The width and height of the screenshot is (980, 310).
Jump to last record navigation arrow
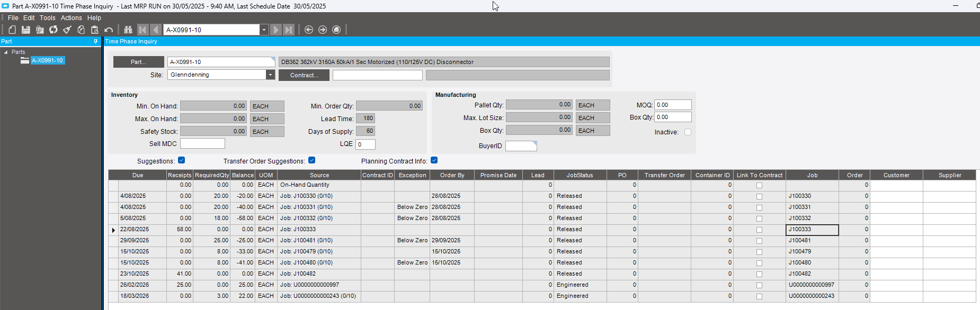(x=289, y=30)
